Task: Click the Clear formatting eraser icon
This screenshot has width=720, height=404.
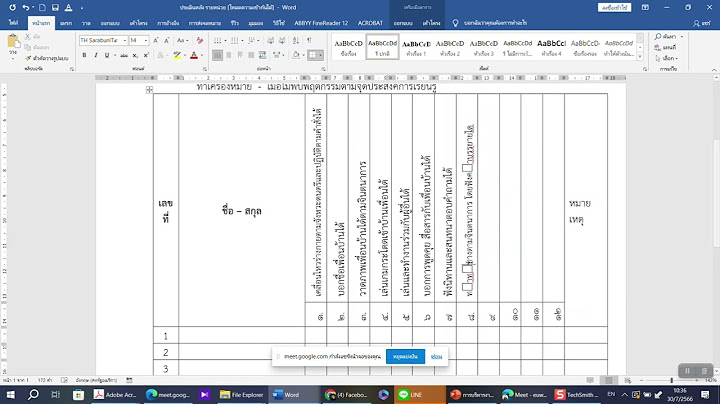Action: click(x=199, y=40)
